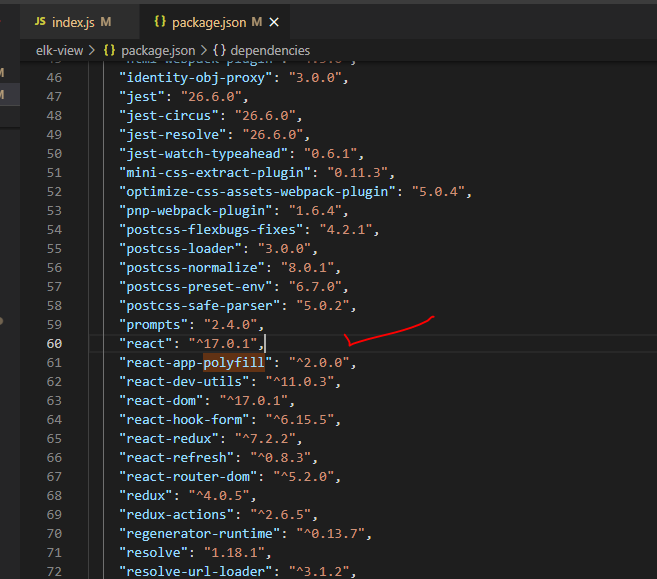Click the "regenerator-runtime" key
The image size is (657, 579).
200,534
